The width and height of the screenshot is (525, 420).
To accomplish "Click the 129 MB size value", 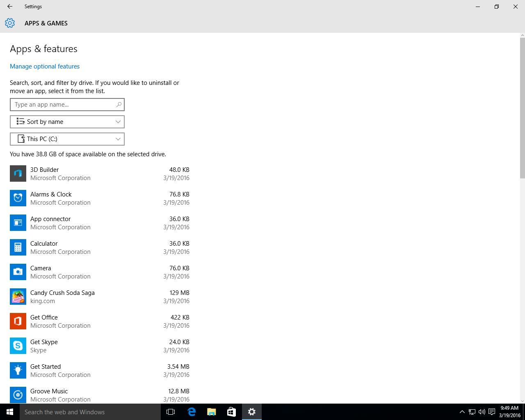I will point(180,292).
